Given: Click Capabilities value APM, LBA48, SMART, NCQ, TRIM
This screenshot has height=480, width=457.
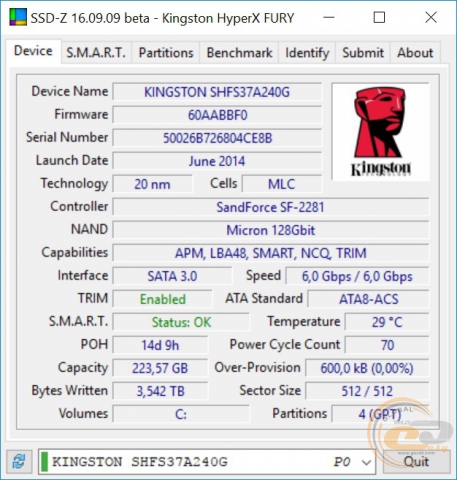Looking at the screenshot, I should click(270, 253).
